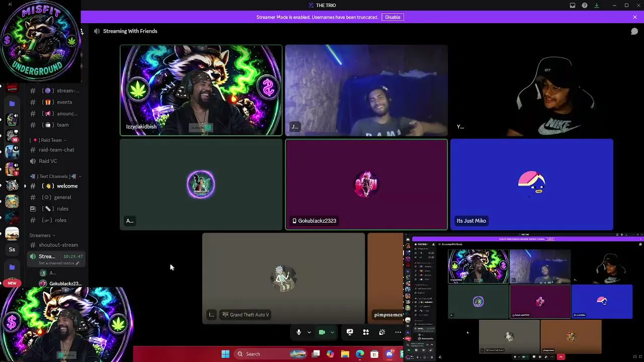Open the events channel
Image resolution: width=644 pixels, height=362 pixels.
pyautogui.click(x=55, y=102)
